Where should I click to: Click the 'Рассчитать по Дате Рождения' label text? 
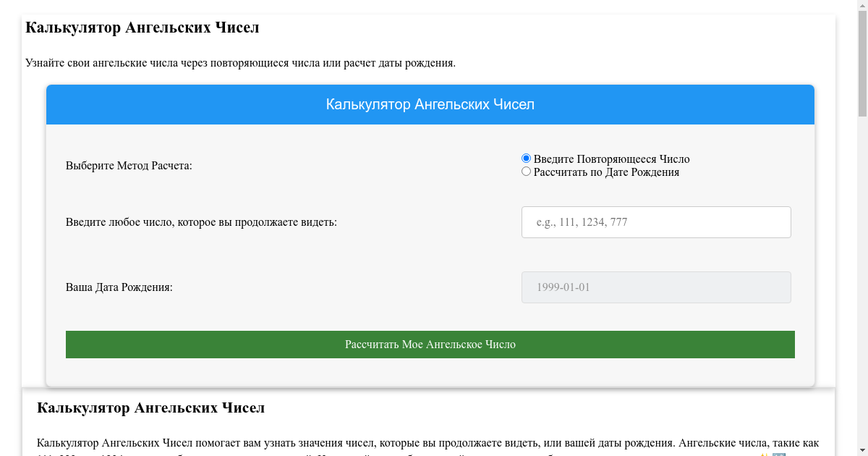coord(606,172)
